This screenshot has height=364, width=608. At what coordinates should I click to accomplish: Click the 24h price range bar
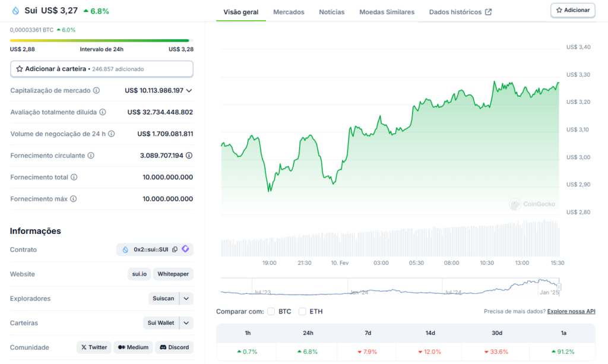pyautogui.click(x=102, y=40)
